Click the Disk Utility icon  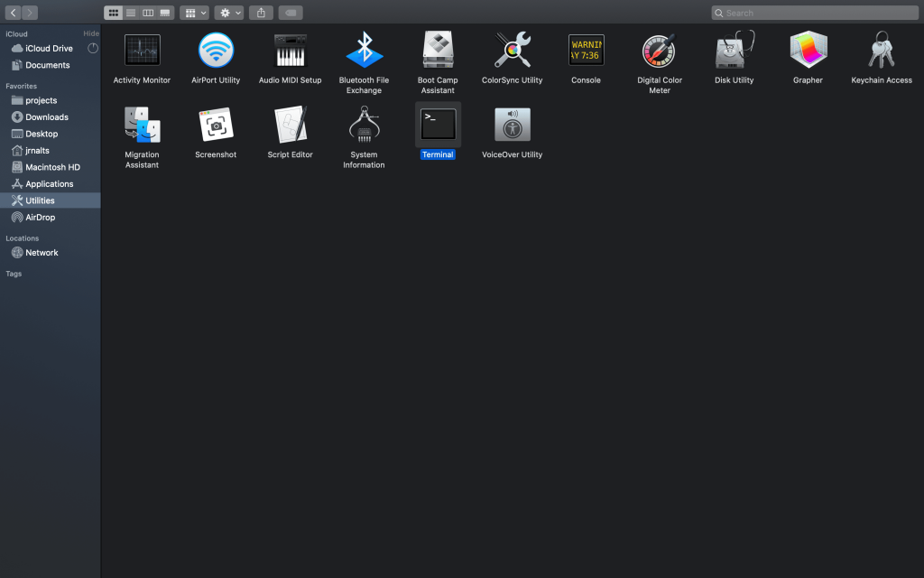pos(735,51)
